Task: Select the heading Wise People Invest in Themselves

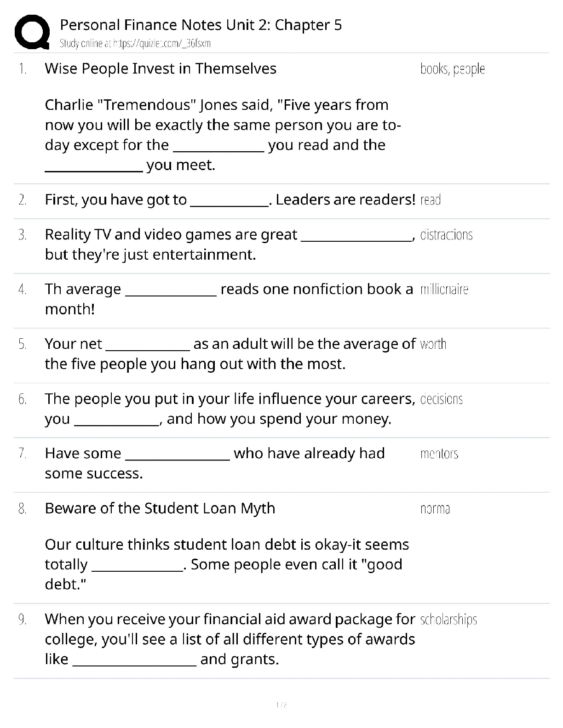Action: pos(161,68)
